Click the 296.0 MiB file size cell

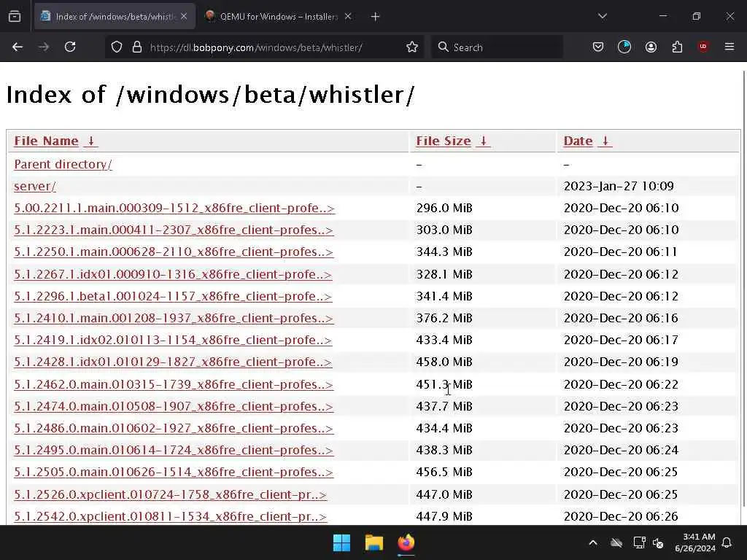click(x=444, y=208)
